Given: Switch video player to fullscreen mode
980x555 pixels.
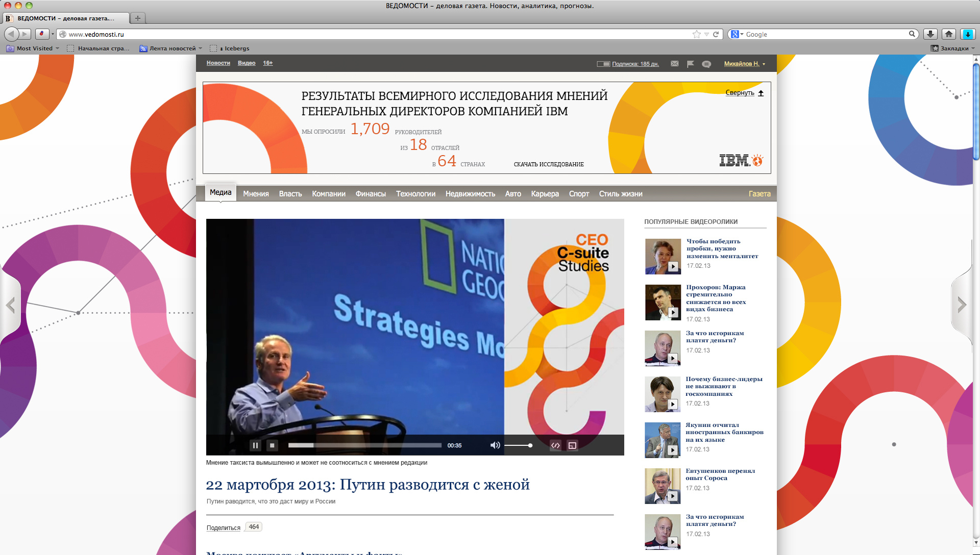Looking at the screenshot, I should pyautogui.click(x=572, y=445).
